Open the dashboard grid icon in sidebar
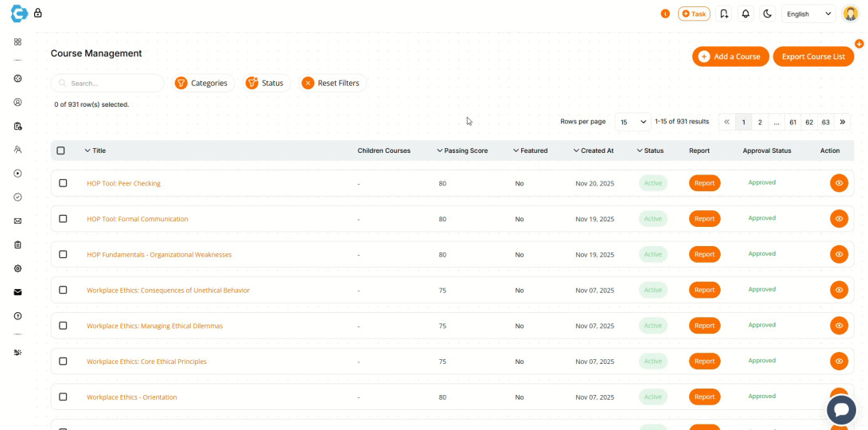 pos(18,41)
